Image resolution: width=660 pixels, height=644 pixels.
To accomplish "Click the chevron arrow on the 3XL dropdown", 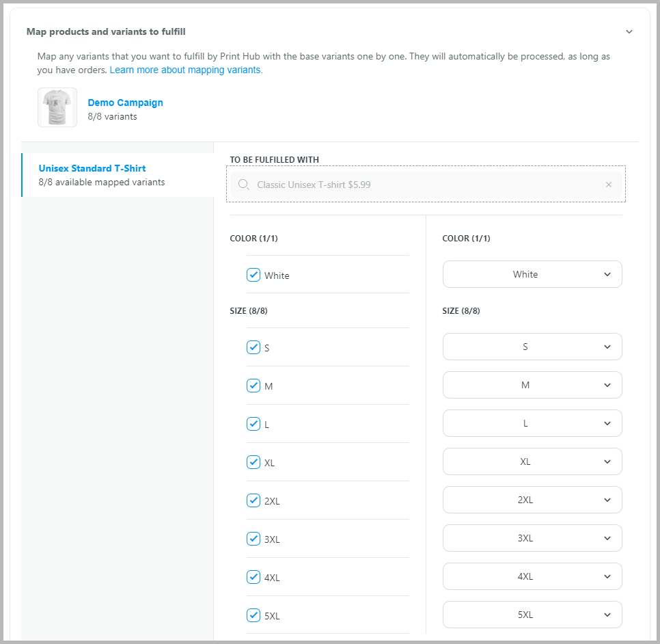I will coord(607,538).
